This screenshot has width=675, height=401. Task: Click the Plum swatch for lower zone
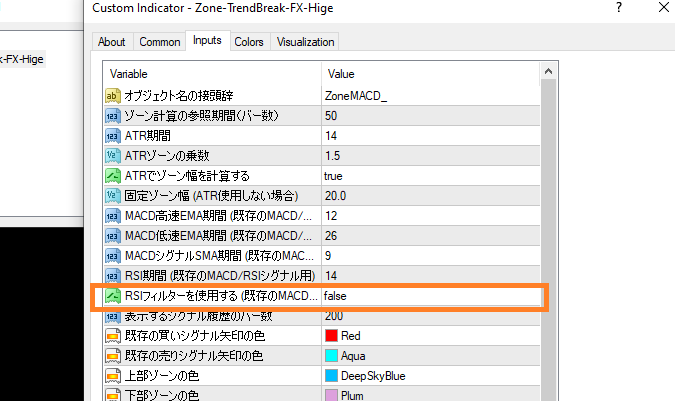pos(331,395)
